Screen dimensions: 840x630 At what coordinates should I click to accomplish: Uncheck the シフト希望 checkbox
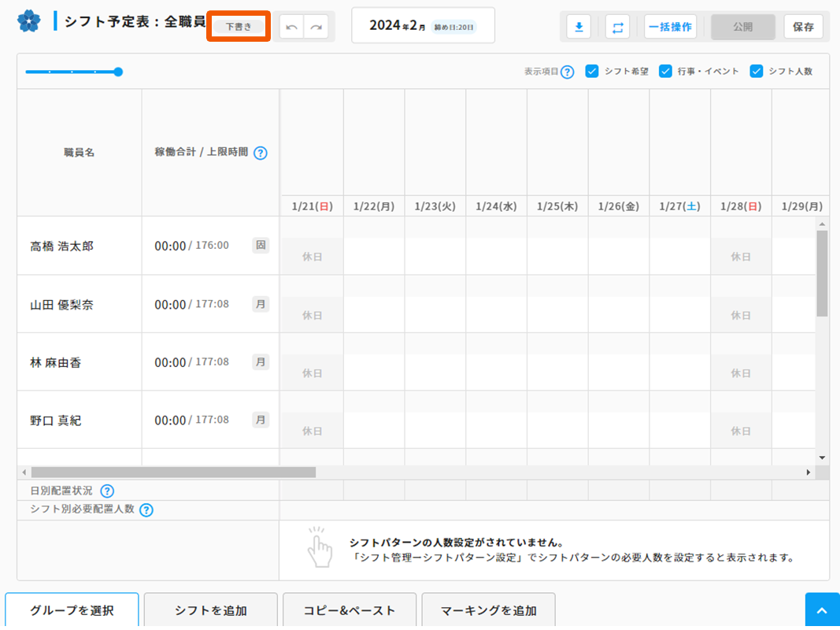point(592,72)
